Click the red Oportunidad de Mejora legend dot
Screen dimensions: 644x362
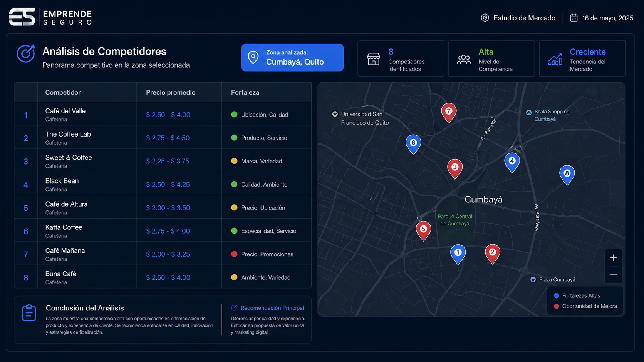pos(556,306)
